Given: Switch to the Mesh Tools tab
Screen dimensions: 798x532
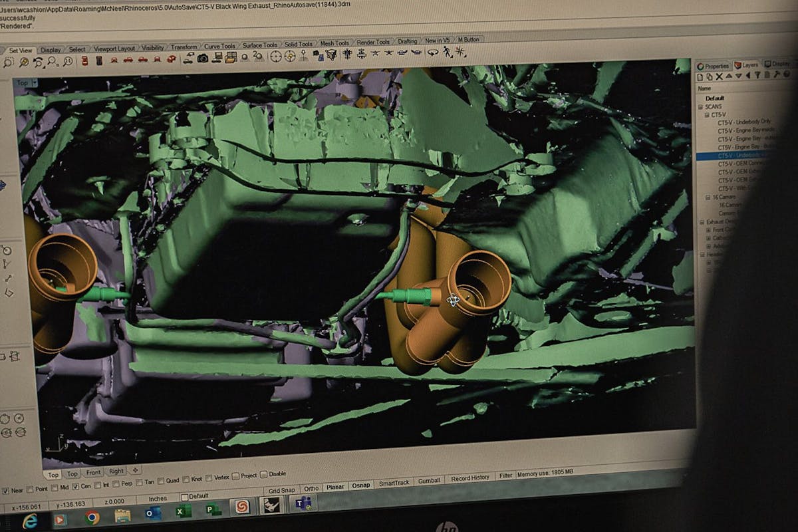Looking at the screenshot, I should tap(334, 44).
